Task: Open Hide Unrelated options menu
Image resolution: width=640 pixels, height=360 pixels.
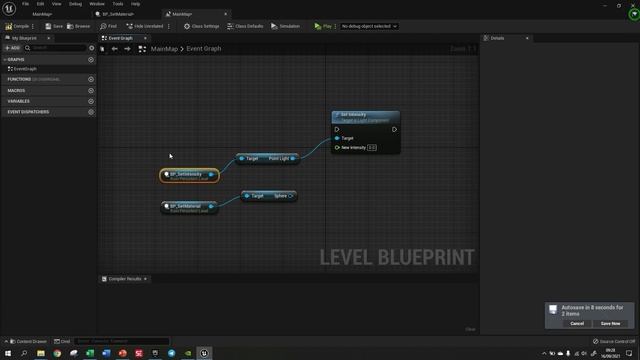Action: [169, 26]
